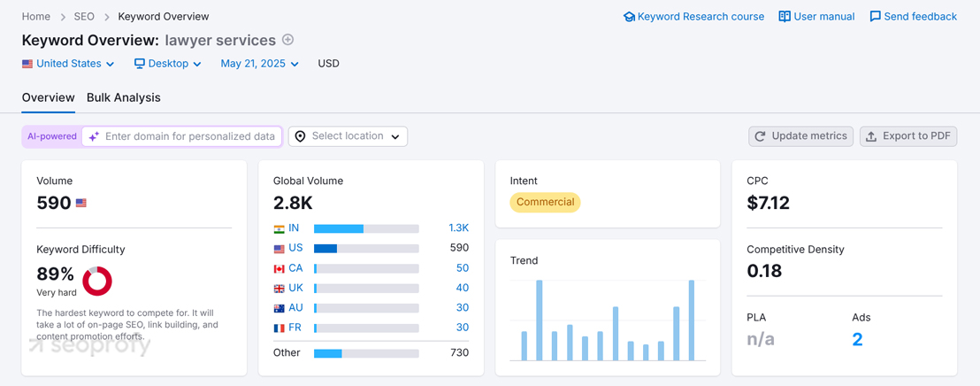The image size is (980, 386).
Task: Click the France flag in Global Volume
Action: tap(279, 328)
